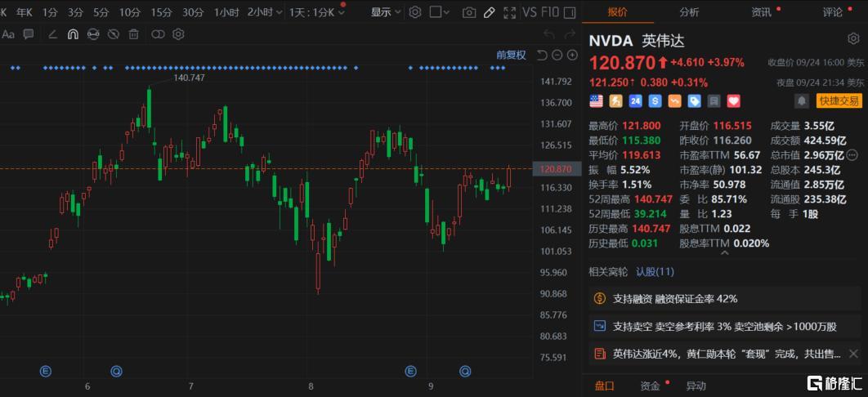The image size is (868, 397).
Task: Click the blue S badge icon
Action: (x=655, y=100)
